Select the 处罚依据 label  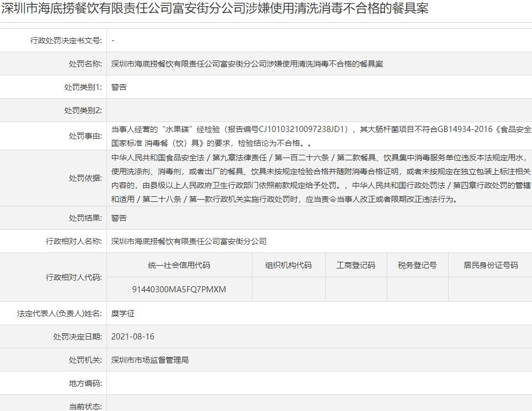85,178
